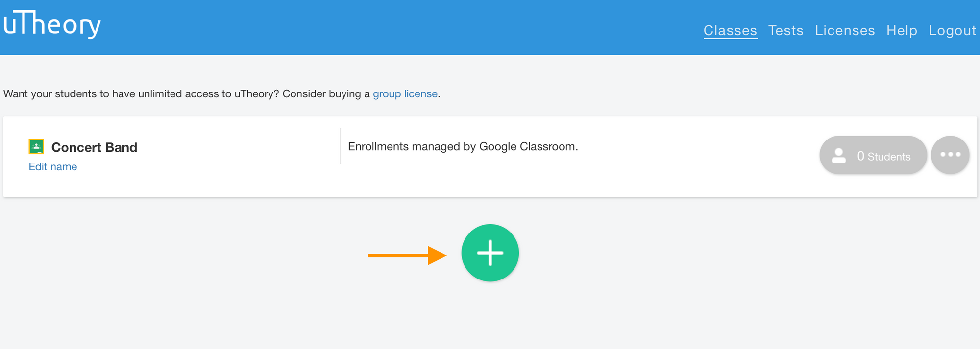This screenshot has width=980, height=349.
Task: Go to the uTheory logo home
Action: 52,24
